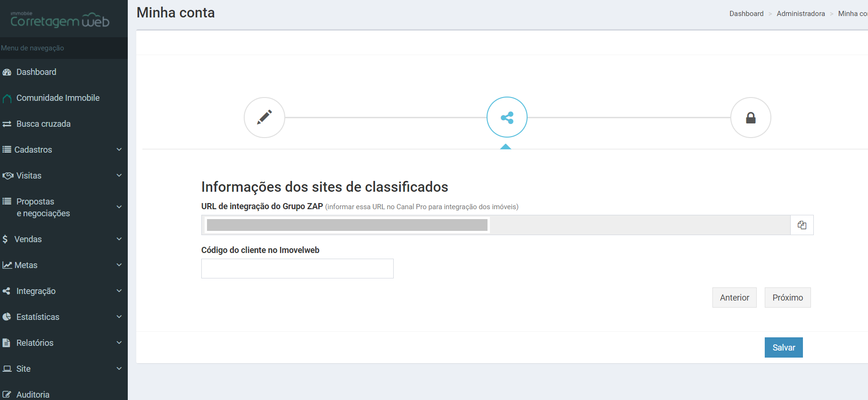Click the Integração share icon in sidebar
Screen dimensions: 868x400
pyautogui.click(x=7, y=291)
